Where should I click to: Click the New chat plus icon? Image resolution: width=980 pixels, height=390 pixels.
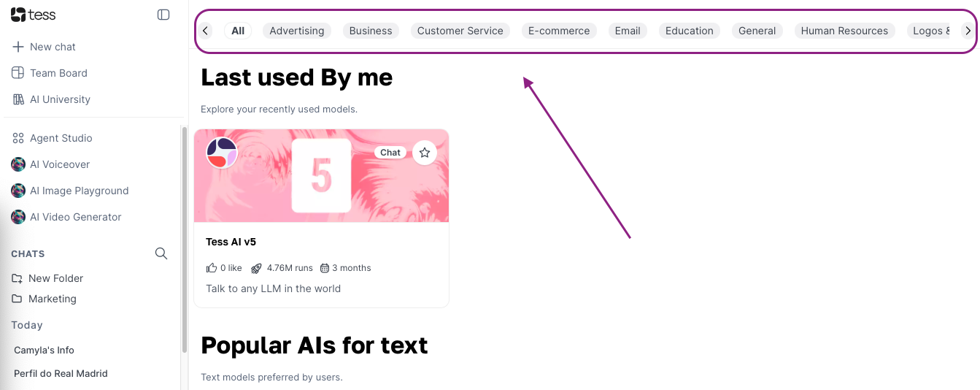click(18, 47)
